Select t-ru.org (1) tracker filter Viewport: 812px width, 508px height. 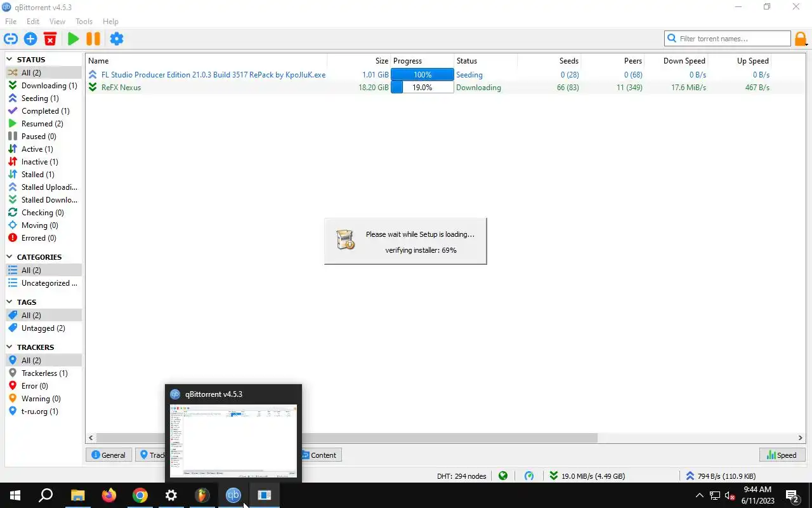pos(43,411)
